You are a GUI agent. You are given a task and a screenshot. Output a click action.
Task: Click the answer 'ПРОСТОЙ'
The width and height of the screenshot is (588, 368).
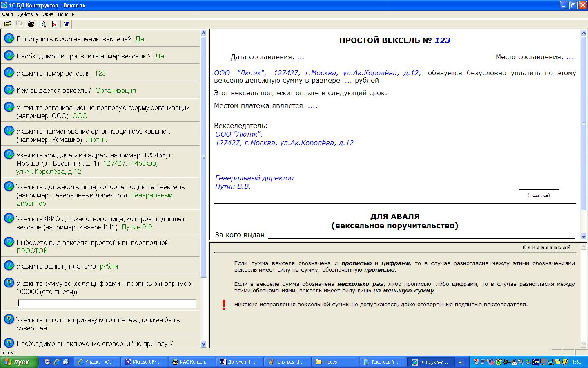[32, 251]
